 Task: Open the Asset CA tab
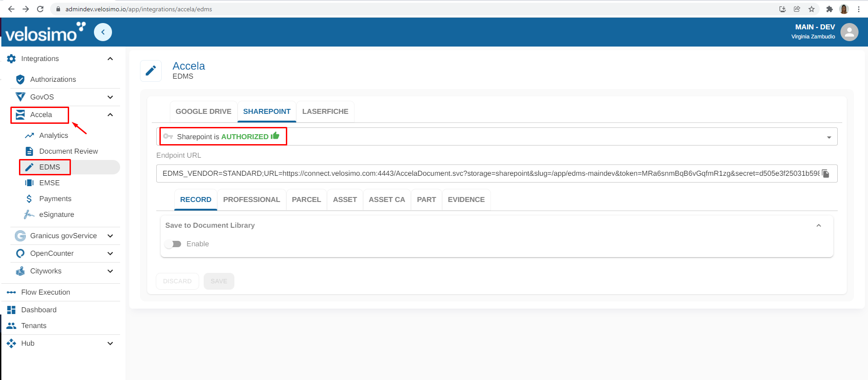click(387, 200)
